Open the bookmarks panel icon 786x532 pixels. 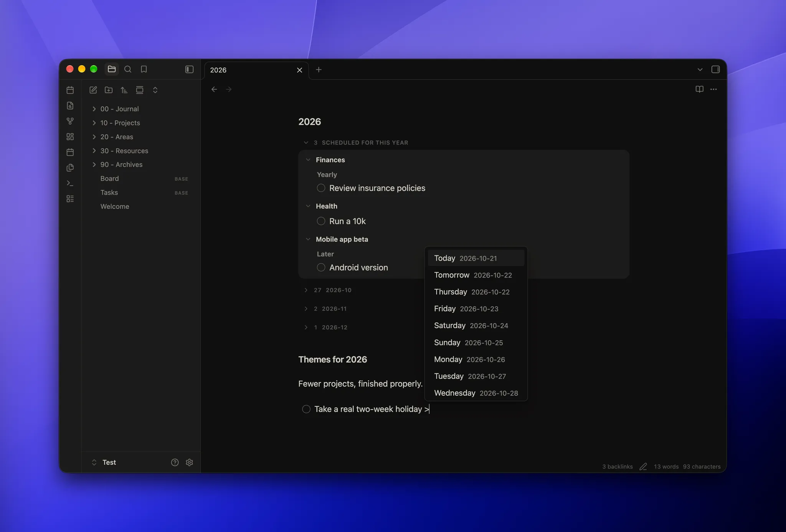click(x=144, y=69)
